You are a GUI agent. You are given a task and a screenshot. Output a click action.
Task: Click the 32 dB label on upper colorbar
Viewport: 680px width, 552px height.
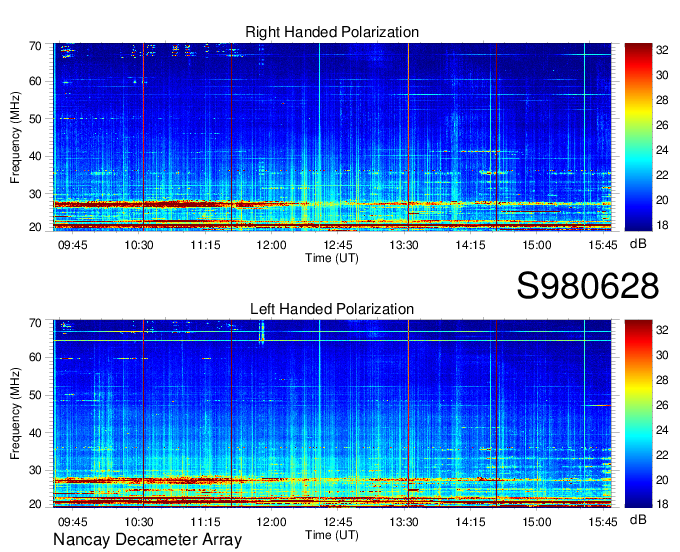click(662, 50)
